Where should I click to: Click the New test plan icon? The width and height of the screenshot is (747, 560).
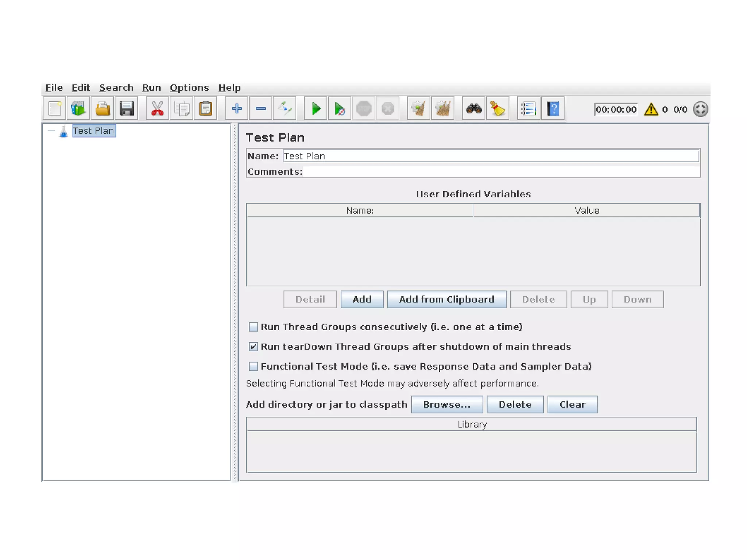pos(55,109)
